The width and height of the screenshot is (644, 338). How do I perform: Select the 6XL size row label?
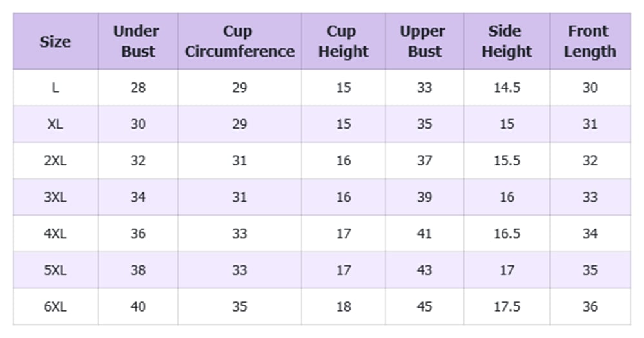pyautogui.click(x=55, y=306)
